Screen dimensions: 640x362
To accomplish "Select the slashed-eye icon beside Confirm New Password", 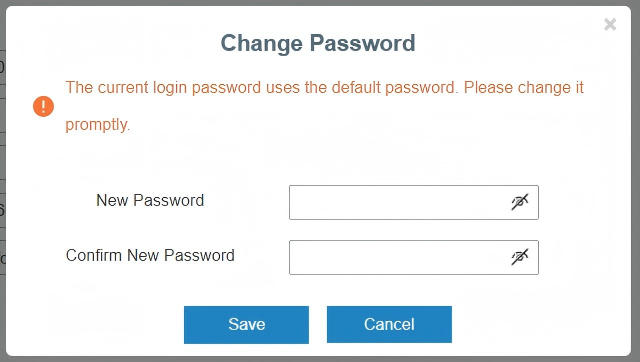I will click(520, 257).
